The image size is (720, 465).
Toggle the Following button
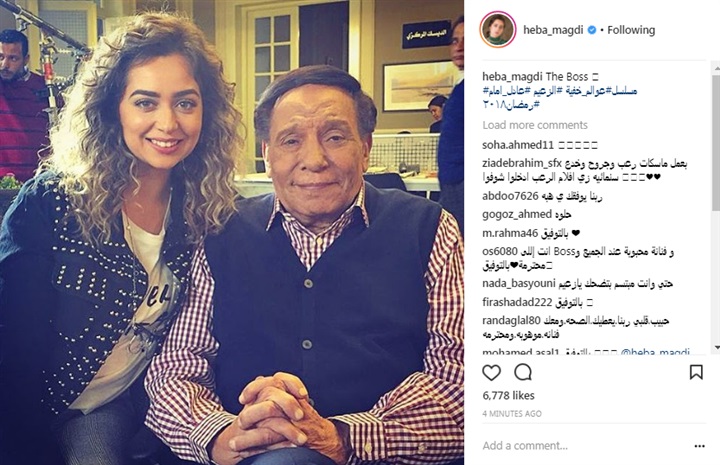[x=631, y=30]
